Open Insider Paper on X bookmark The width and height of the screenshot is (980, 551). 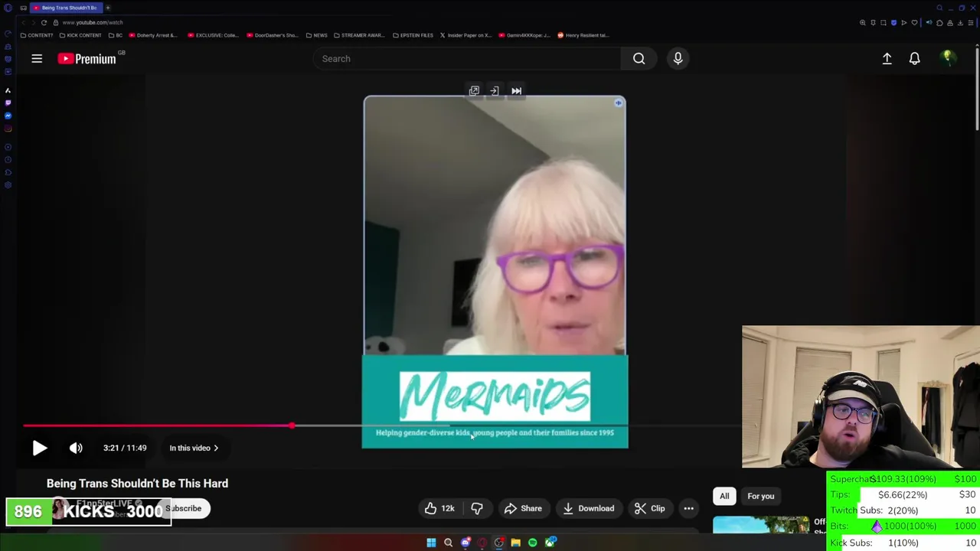pos(465,35)
